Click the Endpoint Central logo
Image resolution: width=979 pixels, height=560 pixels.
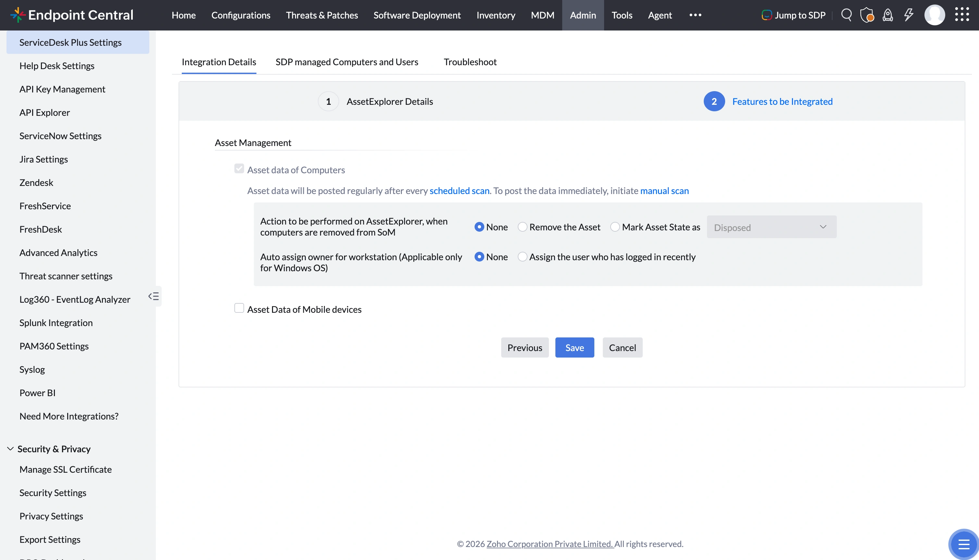click(71, 15)
